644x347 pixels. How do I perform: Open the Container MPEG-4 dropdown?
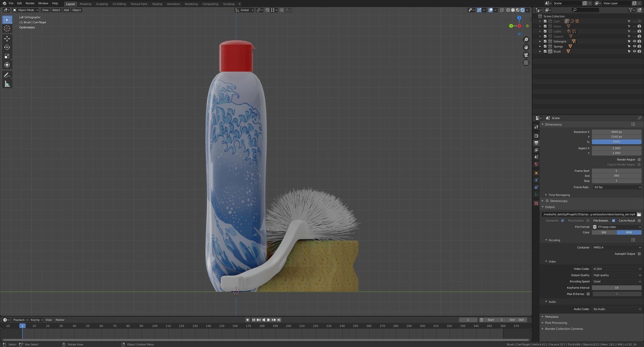click(616, 247)
